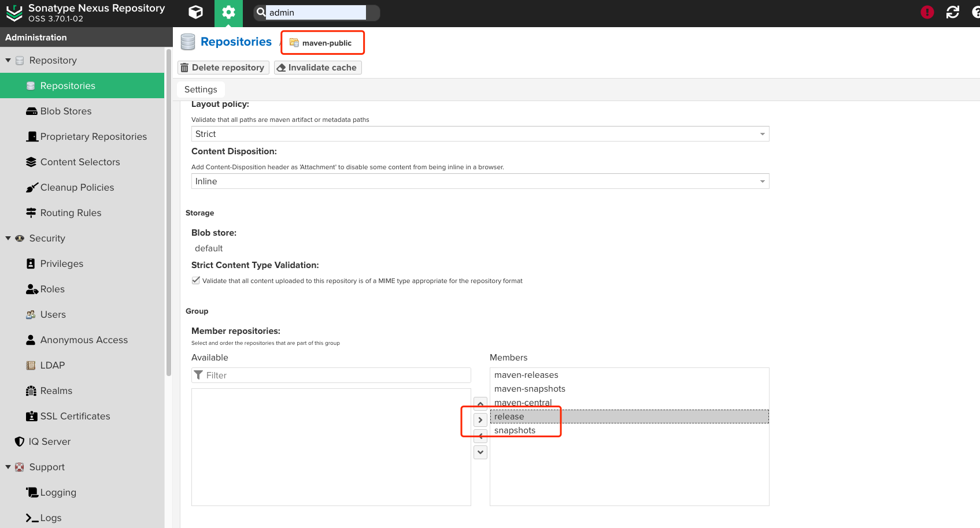
Task: Open the Administration gear icon
Action: point(228,13)
